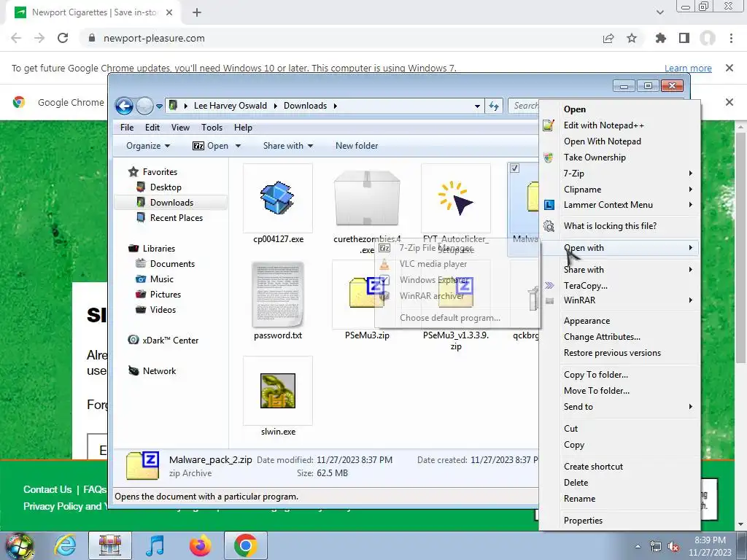Select password.txt document icon
The image size is (747, 560).
(278, 295)
